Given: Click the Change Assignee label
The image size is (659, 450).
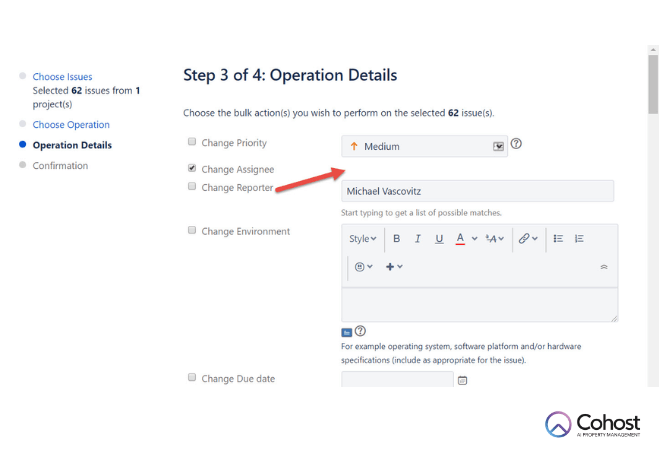Looking at the screenshot, I should (237, 169).
